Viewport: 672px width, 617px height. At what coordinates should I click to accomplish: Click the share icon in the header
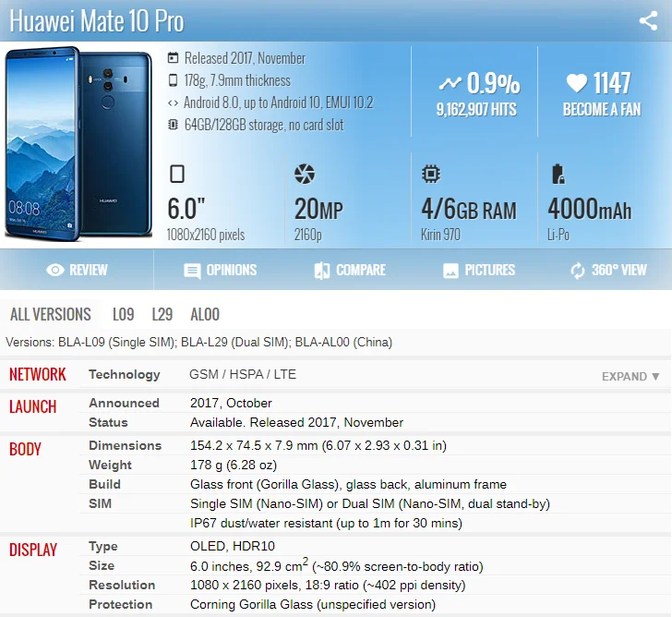click(x=648, y=20)
